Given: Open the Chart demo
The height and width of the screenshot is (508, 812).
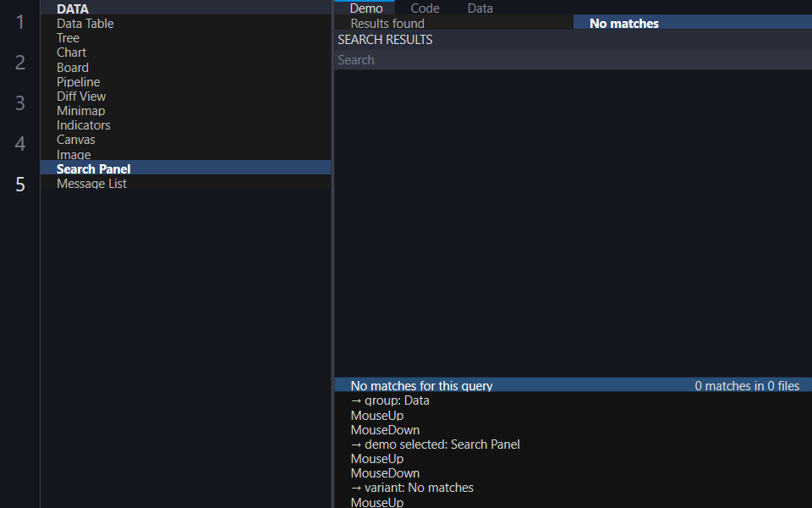Looking at the screenshot, I should coord(185,52).
